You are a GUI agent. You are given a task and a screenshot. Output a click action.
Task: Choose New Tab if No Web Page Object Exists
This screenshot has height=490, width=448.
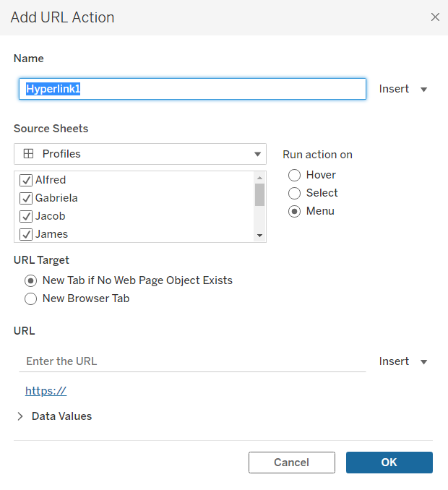tap(31, 280)
